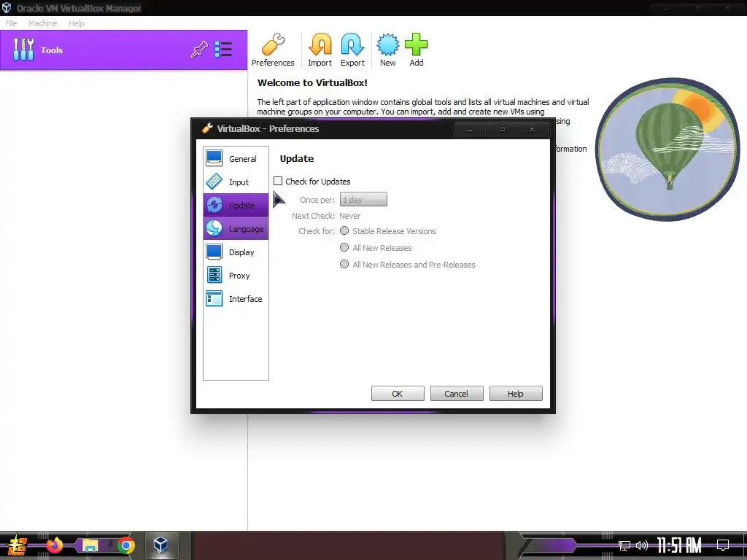Screen dimensions: 747x560
Task: Confirm preferences with the OK button
Action: (398, 394)
